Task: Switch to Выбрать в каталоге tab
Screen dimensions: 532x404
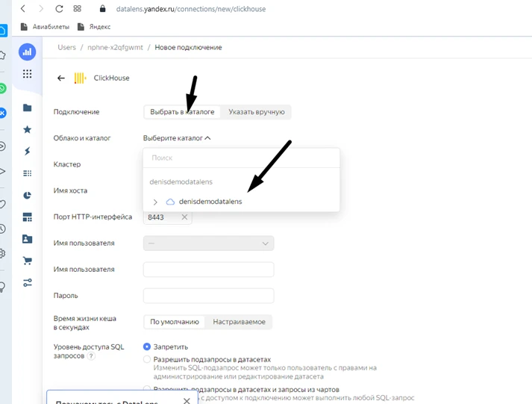Action: [x=182, y=112]
